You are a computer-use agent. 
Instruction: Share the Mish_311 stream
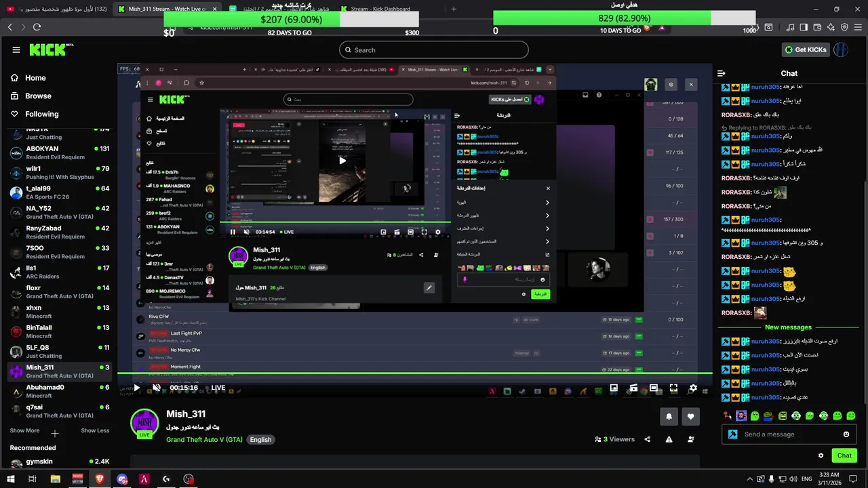click(x=647, y=439)
